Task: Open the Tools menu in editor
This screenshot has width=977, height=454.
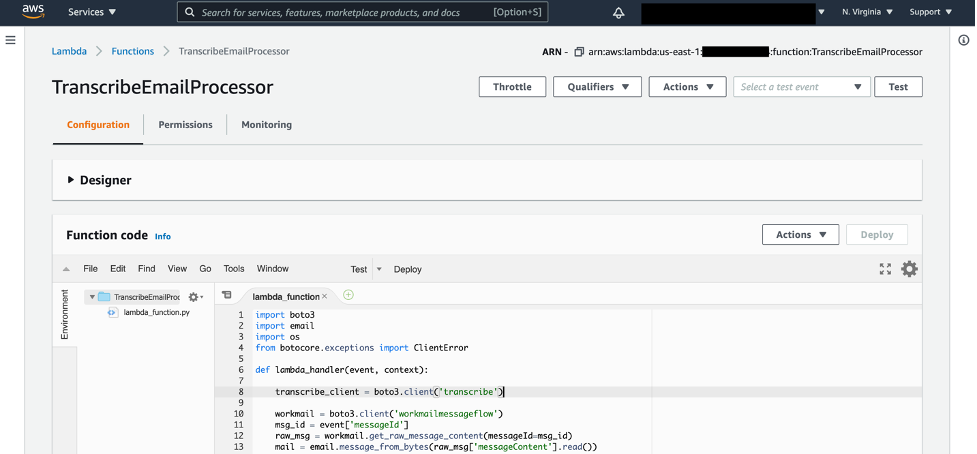Action: click(234, 269)
